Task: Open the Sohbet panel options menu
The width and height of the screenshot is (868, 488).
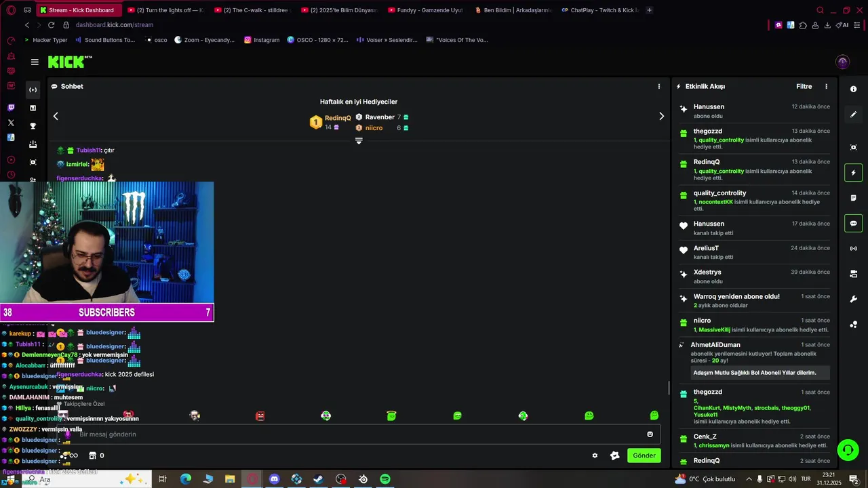Action: (x=658, y=86)
